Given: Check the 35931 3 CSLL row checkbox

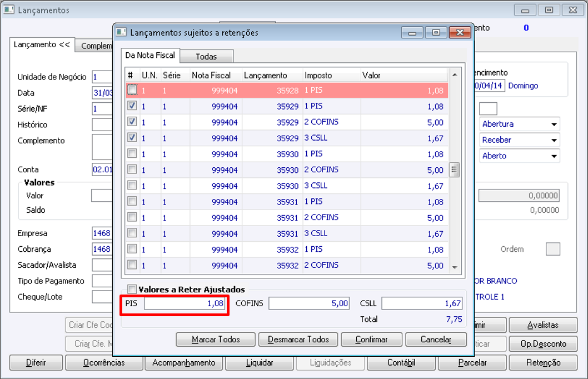Looking at the screenshot, I should (132, 233).
